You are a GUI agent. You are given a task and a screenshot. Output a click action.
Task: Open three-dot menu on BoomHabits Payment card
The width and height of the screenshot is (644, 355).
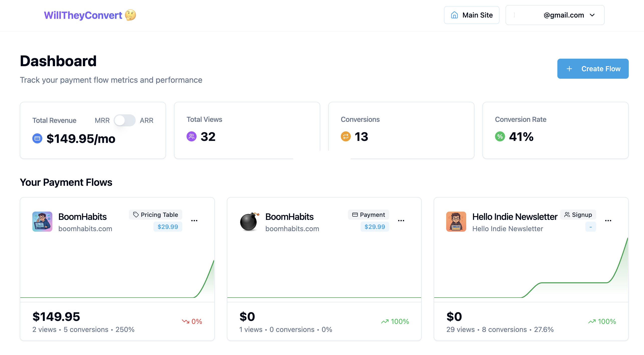[401, 221]
